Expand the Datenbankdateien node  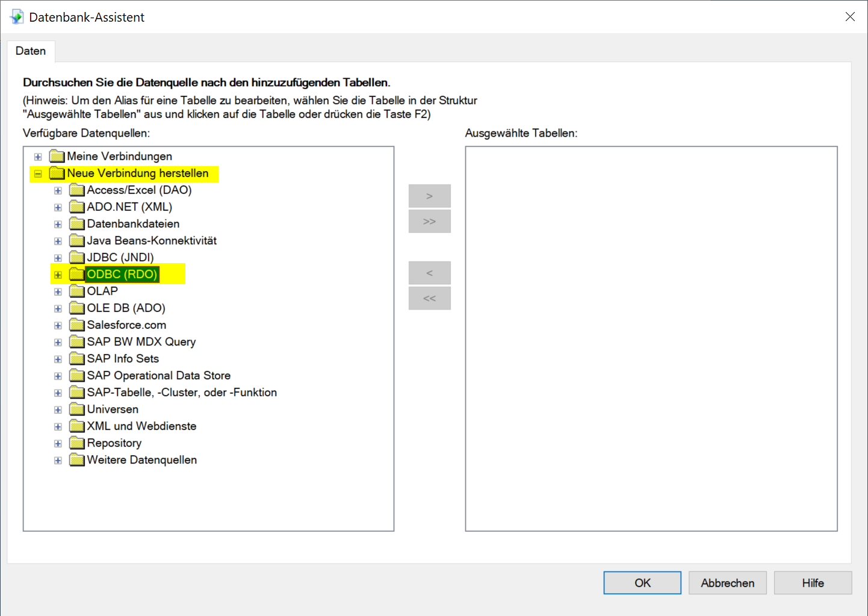click(x=58, y=224)
